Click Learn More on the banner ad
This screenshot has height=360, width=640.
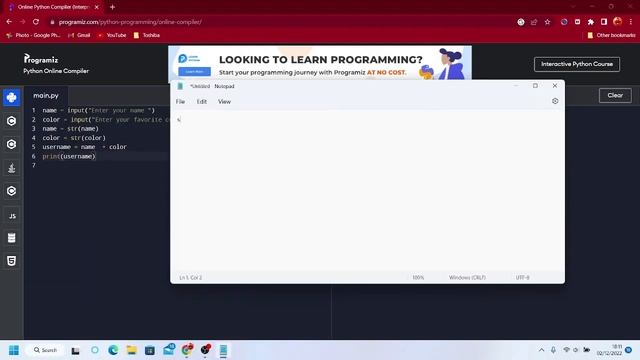(x=195, y=72)
